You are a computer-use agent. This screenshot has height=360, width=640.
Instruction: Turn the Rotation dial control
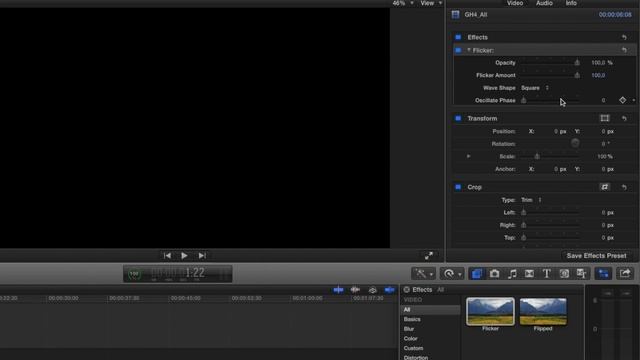(x=575, y=143)
